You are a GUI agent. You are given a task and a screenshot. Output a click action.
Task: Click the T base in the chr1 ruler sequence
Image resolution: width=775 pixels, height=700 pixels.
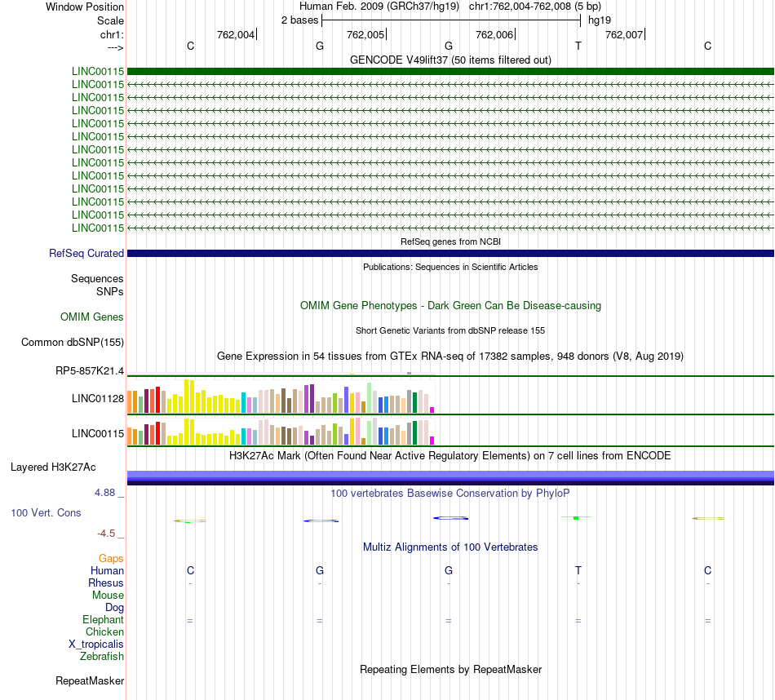578,46
